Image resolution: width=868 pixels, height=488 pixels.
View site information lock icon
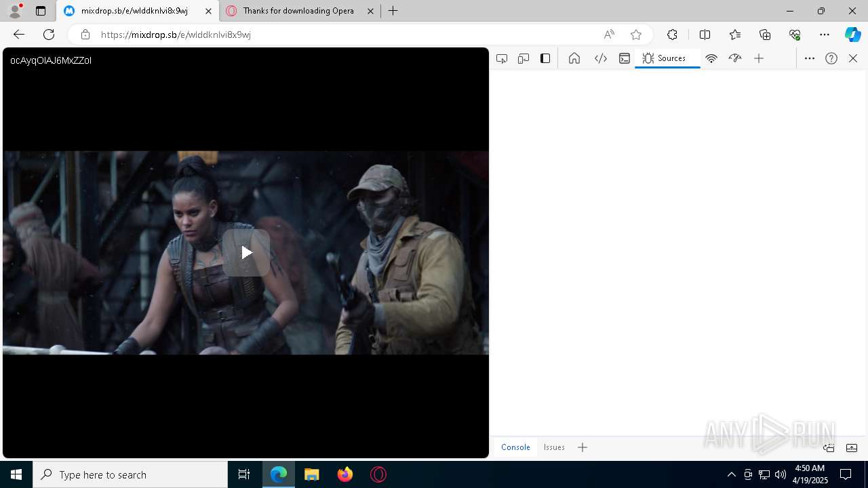point(85,35)
